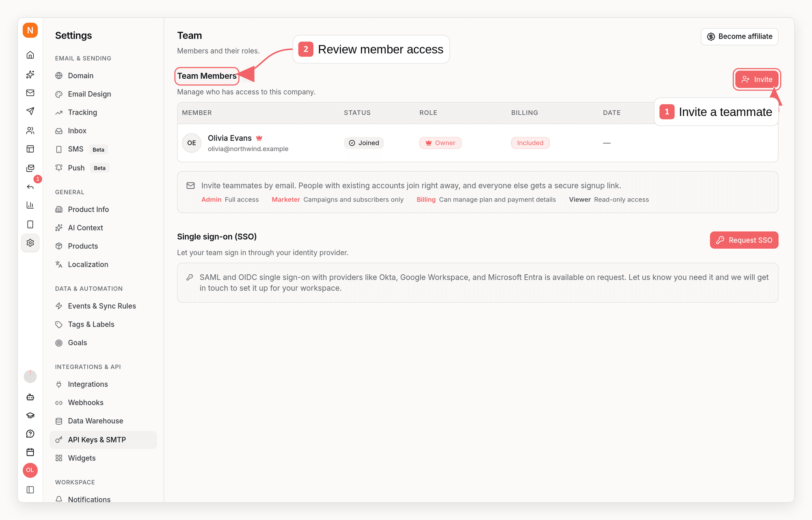This screenshot has height=520, width=812.
Task: Click the dash in the Date cell
Action: coord(607,143)
